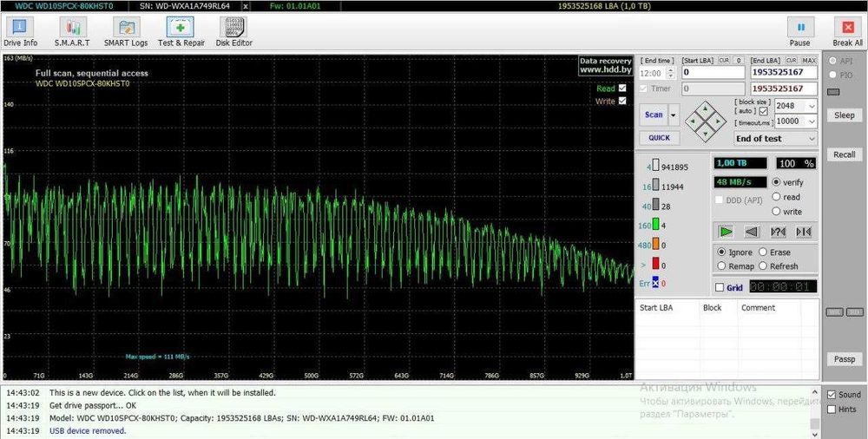Viewport: 868px width, 439px height.
Task: Click the green 160 ms block swatch
Action: coord(655,224)
